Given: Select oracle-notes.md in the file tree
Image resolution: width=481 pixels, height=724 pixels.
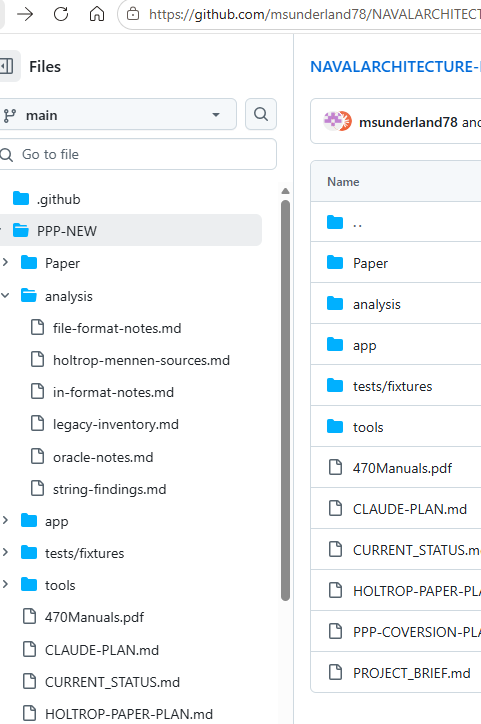Looking at the screenshot, I should point(103,457).
